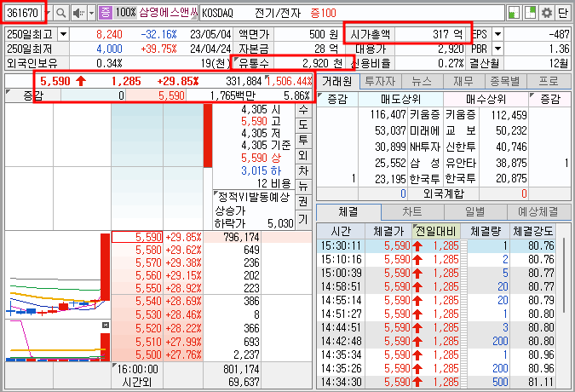Click the 정적VI발동예상 label
The width and height of the screenshot is (575, 392).
[x=254, y=198]
